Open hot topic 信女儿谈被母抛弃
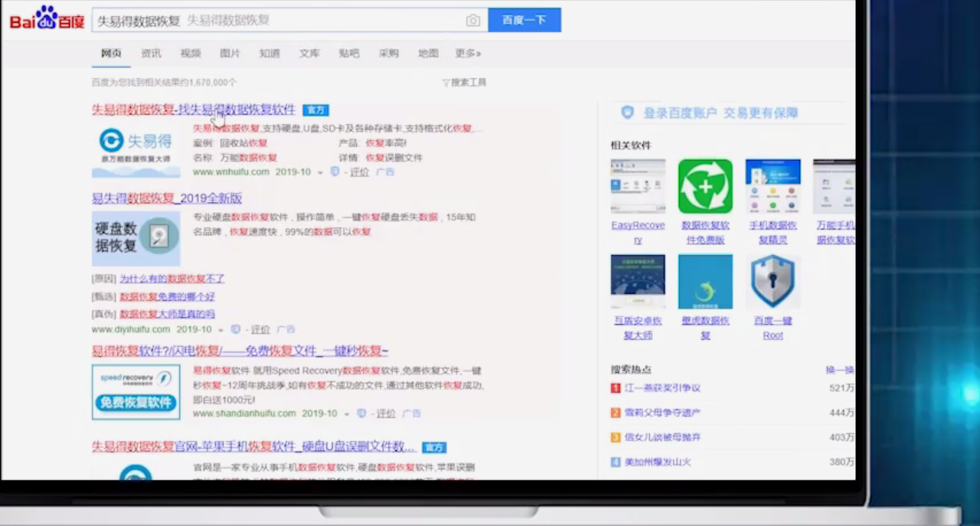Screen dimensions: 980x526 pos(662,437)
